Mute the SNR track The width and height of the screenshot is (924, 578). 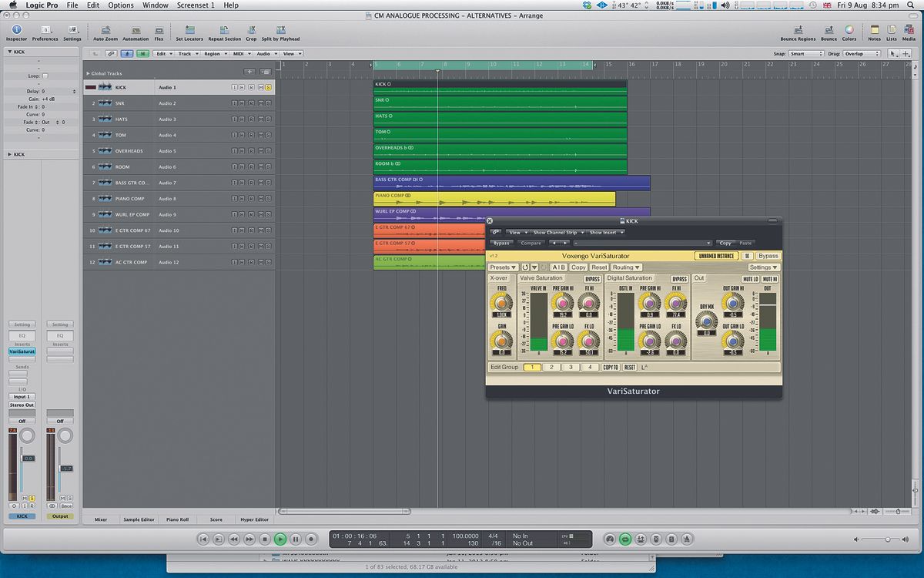click(259, 102)
